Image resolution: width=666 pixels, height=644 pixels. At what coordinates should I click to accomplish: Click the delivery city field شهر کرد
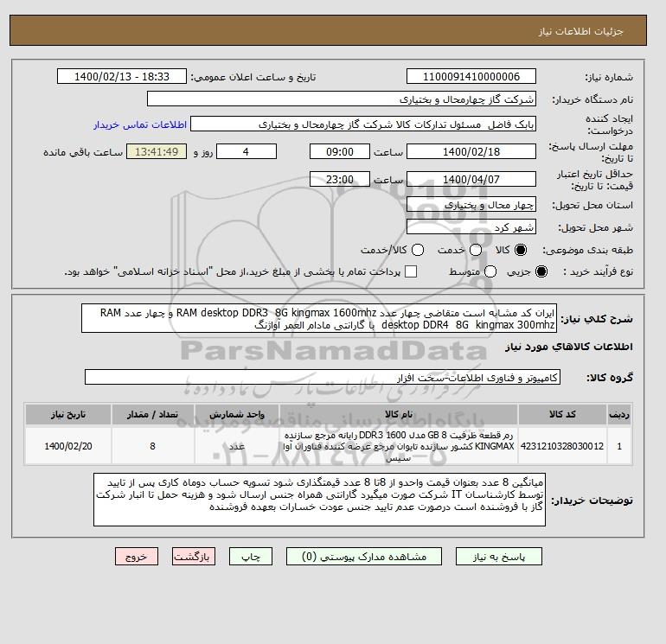(471, 227)
